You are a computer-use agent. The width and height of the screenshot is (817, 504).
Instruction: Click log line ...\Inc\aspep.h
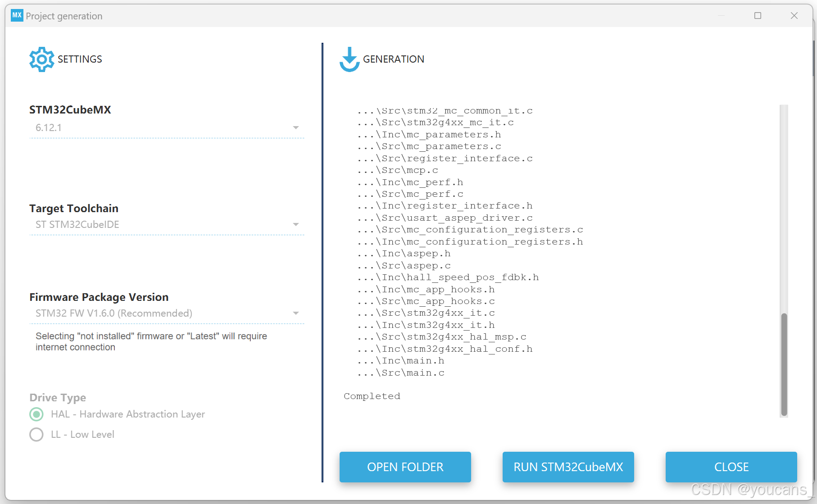point(404,254)
